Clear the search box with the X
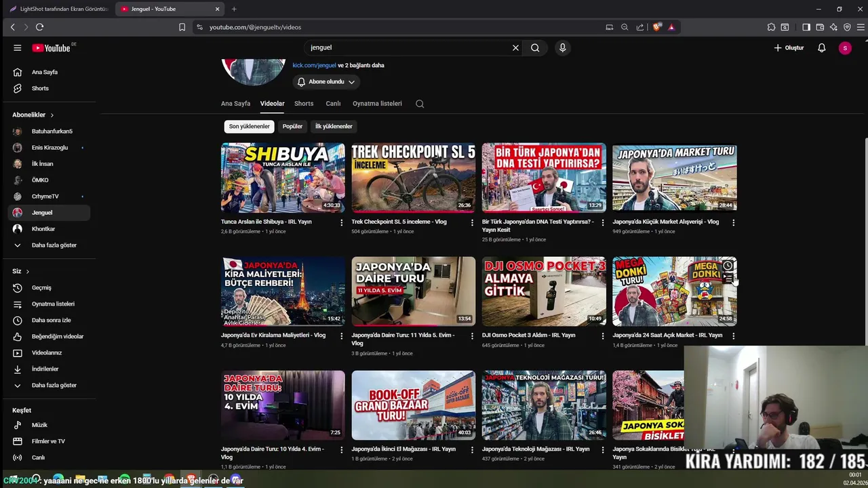Image resolution: width=868 pixels, height=488 pixels. point(515,47)
